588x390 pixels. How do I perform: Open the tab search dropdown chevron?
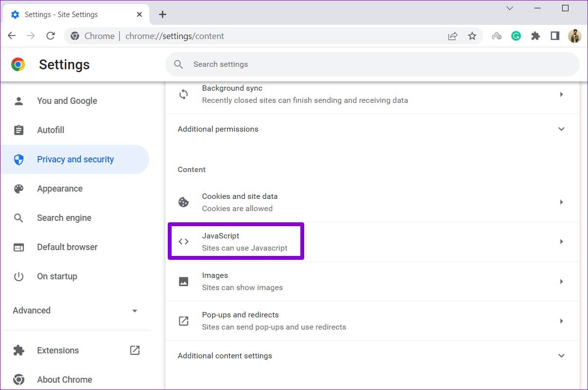pos(510,8)
